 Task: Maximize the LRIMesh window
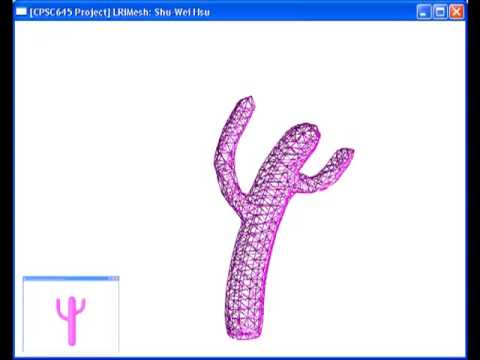pos(440,12)
